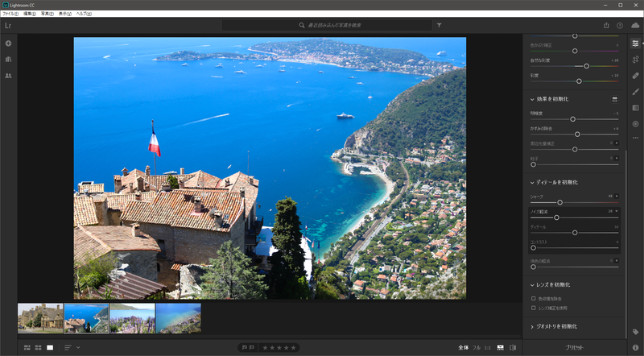The image size is (644, 356).
Task: Expand the 周辺光量補正 disclosure arrow
Action: [617, 143]
